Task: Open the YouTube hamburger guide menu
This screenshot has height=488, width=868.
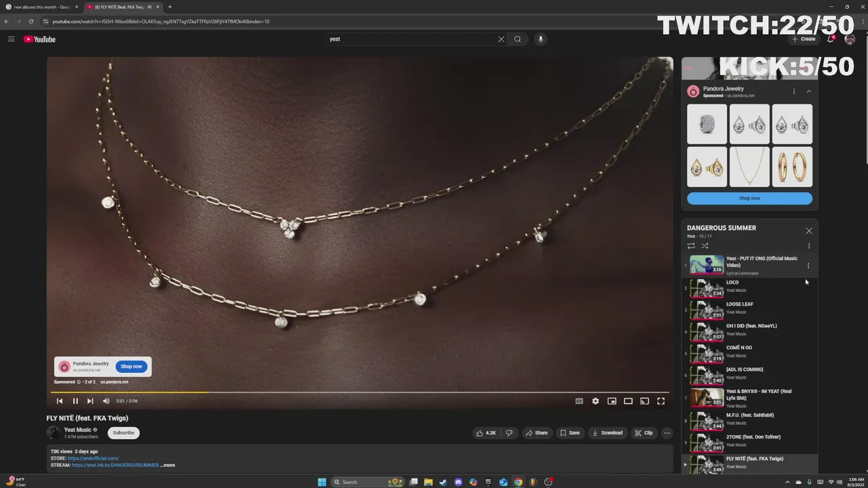Action: pos(11,39)
